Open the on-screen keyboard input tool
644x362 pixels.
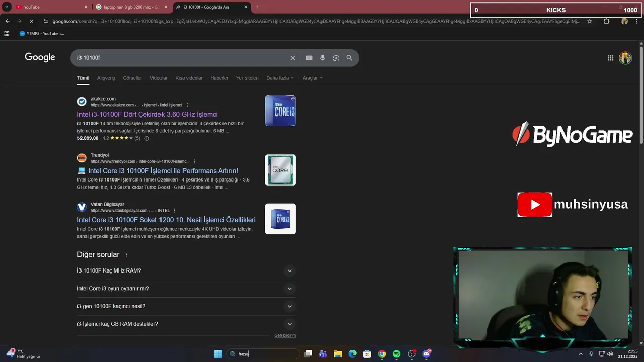pyautogui.click(x=309, y=58)
